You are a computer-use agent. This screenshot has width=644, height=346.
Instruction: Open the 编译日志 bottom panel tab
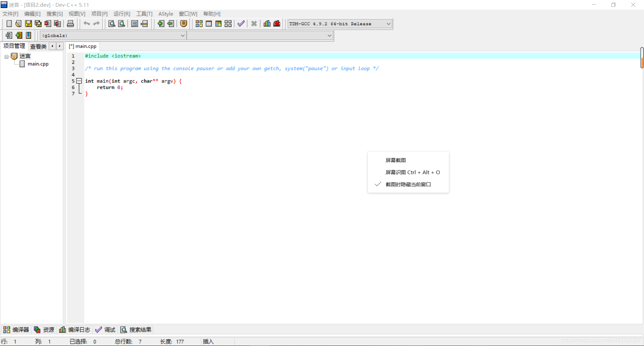tap(74, 330)
